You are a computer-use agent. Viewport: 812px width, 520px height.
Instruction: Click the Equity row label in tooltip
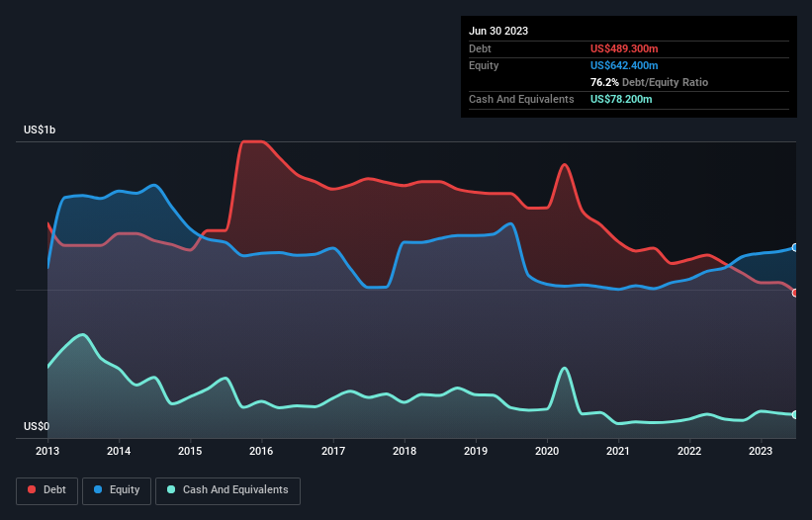click(x=484, y=65)
